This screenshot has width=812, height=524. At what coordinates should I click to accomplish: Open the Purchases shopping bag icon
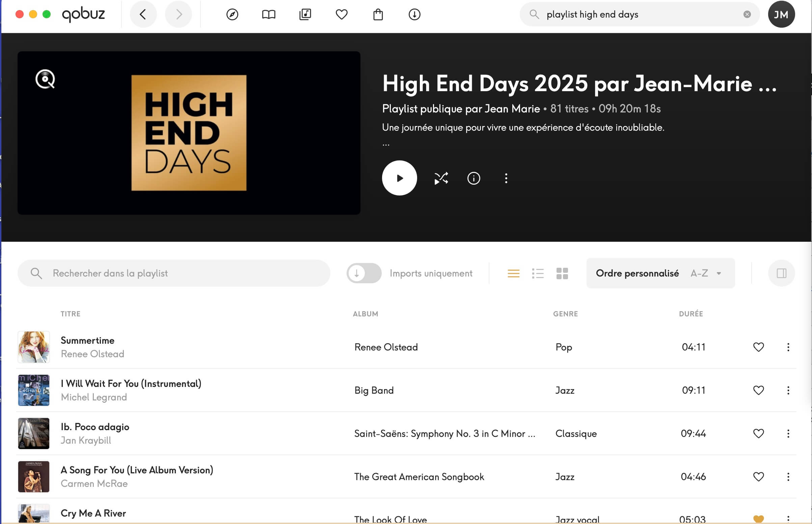pyautogui.click(x=378, y=14)
